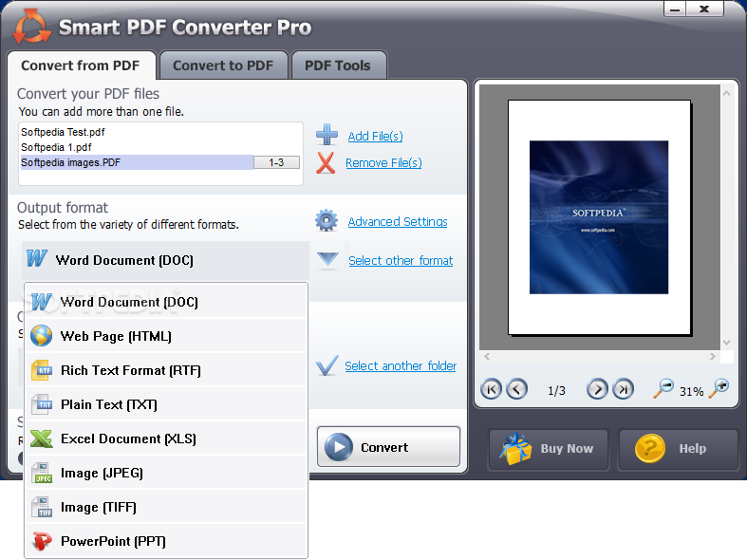Click the blue down-arrow format icon

327,260
